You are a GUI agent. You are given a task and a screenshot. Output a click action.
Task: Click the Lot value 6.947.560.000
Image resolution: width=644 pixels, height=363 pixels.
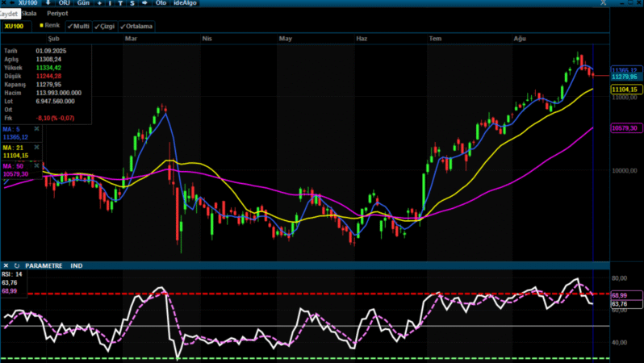(56, 101)
